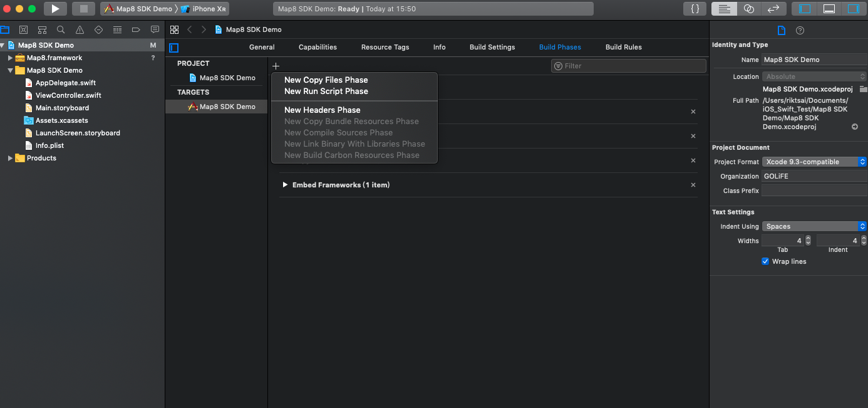Delete the Embed Frameworks phase

coord(693,185)
